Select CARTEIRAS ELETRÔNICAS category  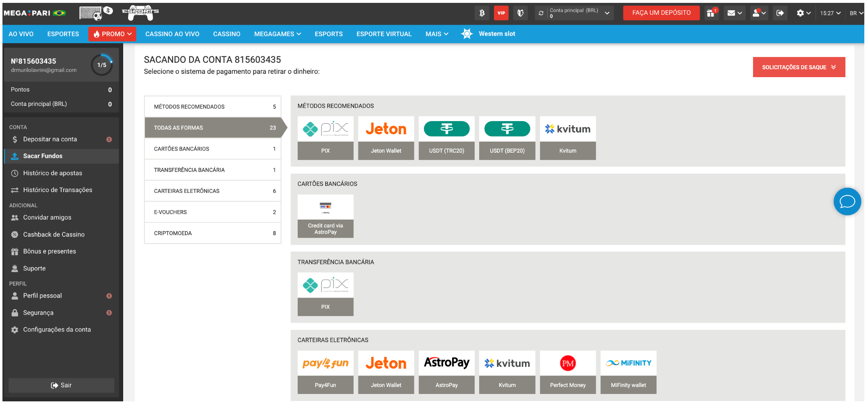213,191
